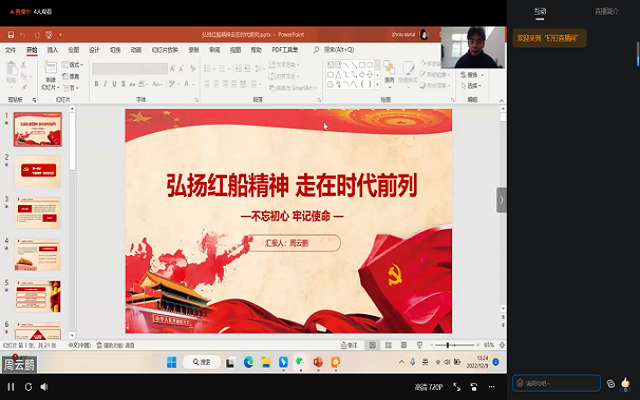The width and height of the screenshot is (640, 400).
Task: Click the 65% zoom level
Action: tap(489, 345)
